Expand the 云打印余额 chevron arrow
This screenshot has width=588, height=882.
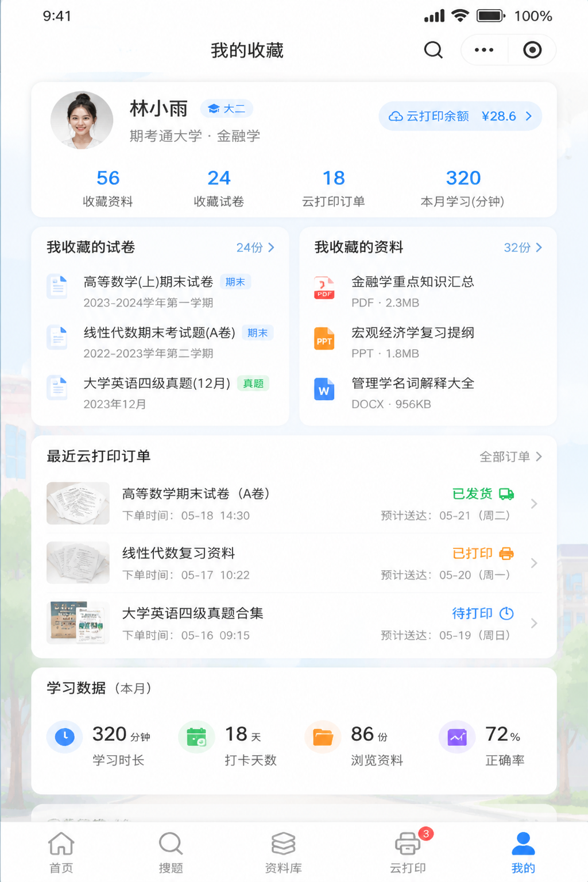[529, 117]
